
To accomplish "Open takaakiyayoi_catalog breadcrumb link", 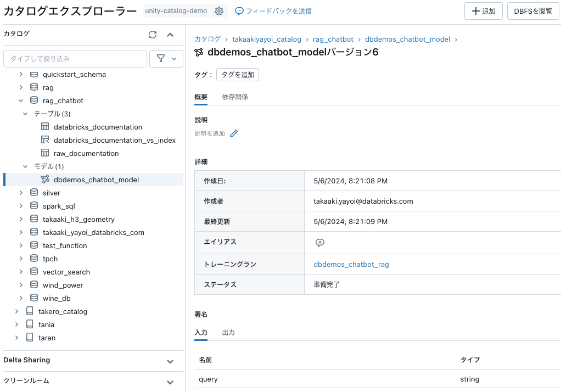I will 267,40.
